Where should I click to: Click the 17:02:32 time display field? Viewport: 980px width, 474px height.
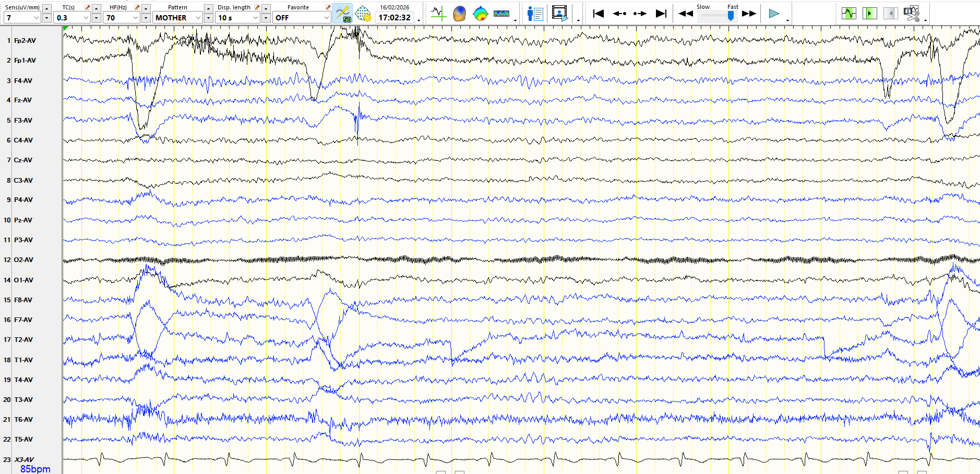point(395,18)
